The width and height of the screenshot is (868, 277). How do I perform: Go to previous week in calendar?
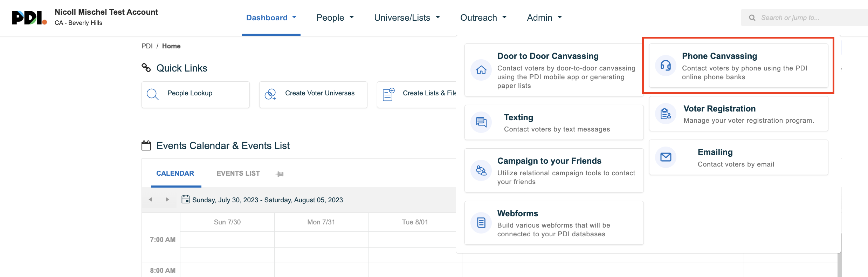[x=150, y=200]
